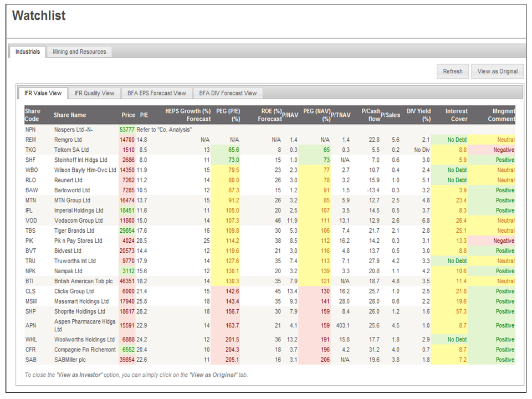Sort by the DIV Yield (%) header

[419, 115]
